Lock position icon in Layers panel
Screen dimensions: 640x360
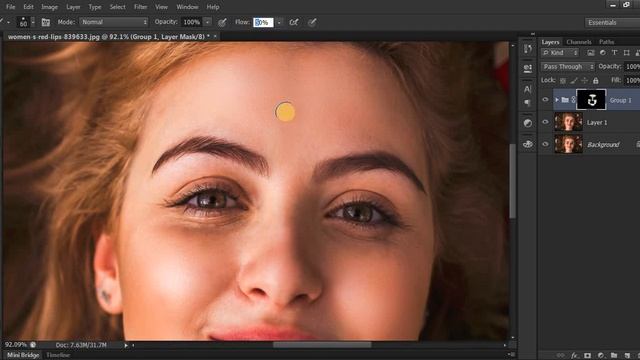tap(584, 80)
